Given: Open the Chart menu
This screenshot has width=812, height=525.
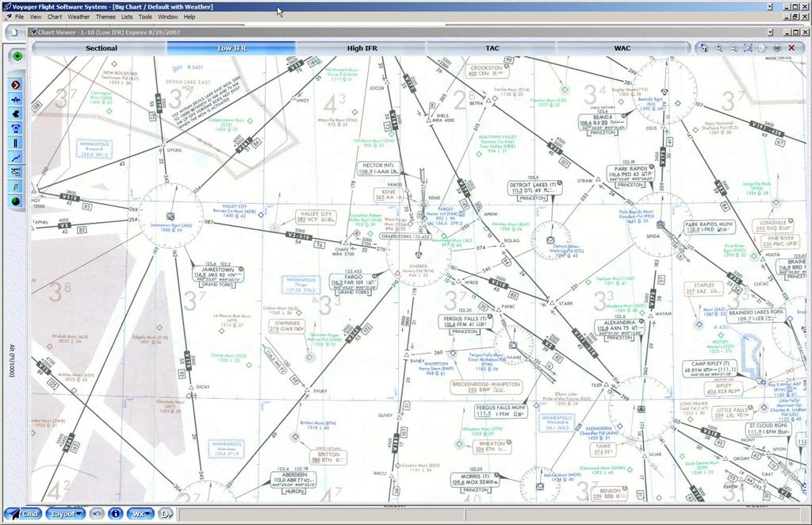Looking at the screenshot, I should (x=55, y=17).
